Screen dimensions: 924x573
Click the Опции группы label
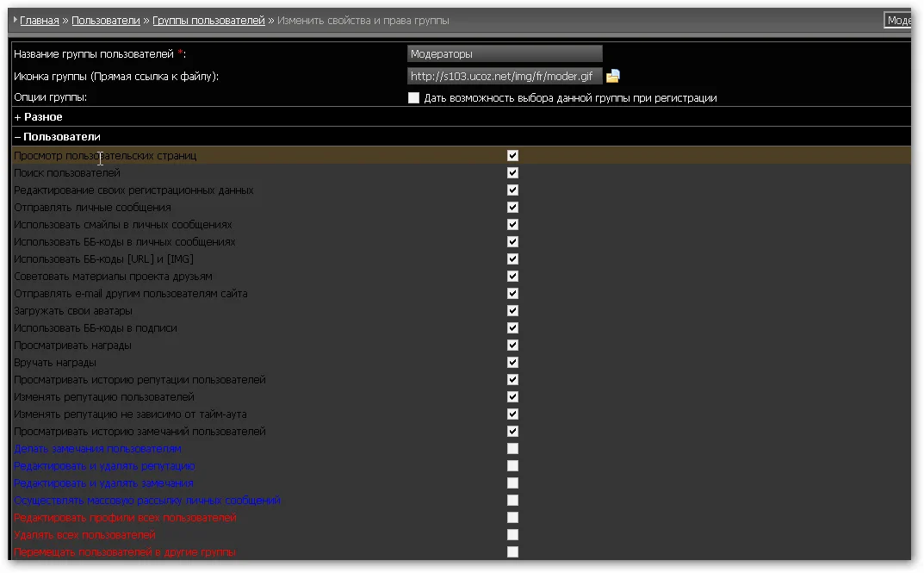(x=51, y=97)
